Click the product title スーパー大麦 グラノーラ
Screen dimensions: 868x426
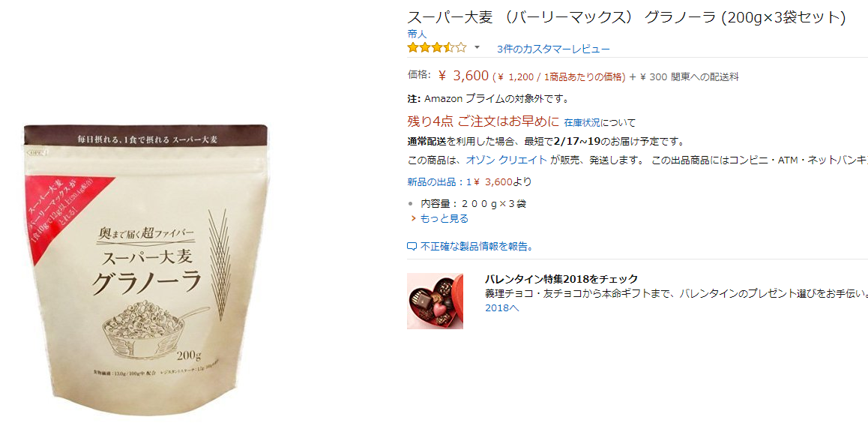tap(627, 17)
